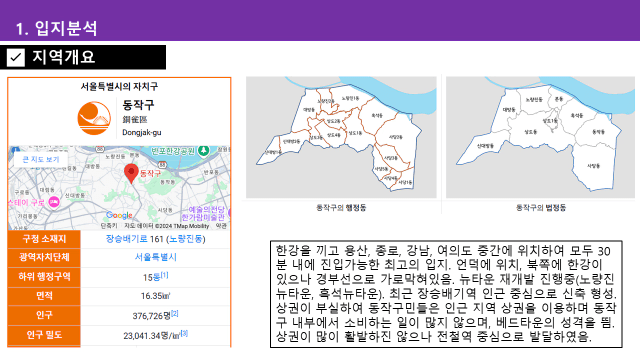Select the 동작구의 행정동 map image
The image size is (640, 360).
341,137
